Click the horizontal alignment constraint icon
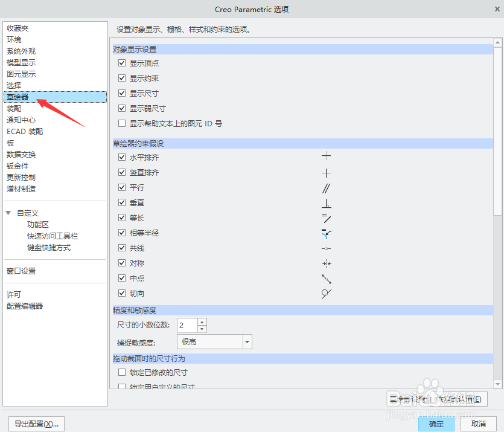The image size is (504, 432). tap(326, 156)
